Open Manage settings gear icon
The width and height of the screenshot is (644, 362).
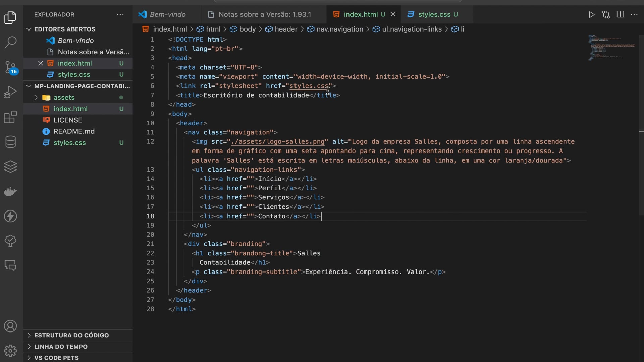point(10,351)
